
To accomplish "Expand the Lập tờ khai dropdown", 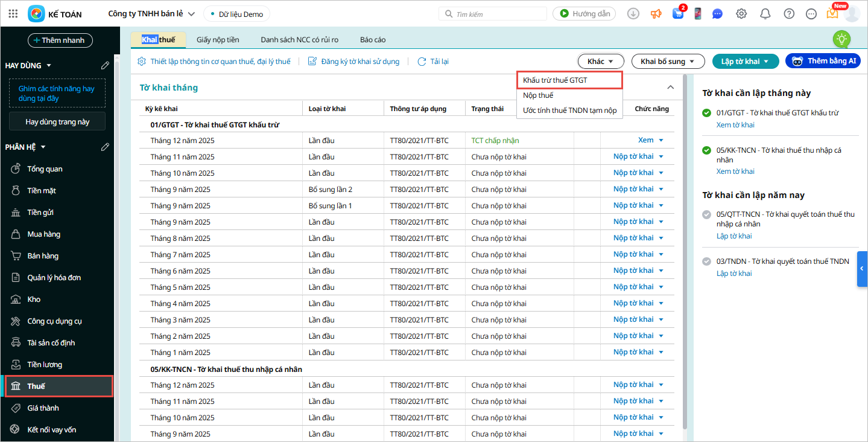I will coord(746,61).
